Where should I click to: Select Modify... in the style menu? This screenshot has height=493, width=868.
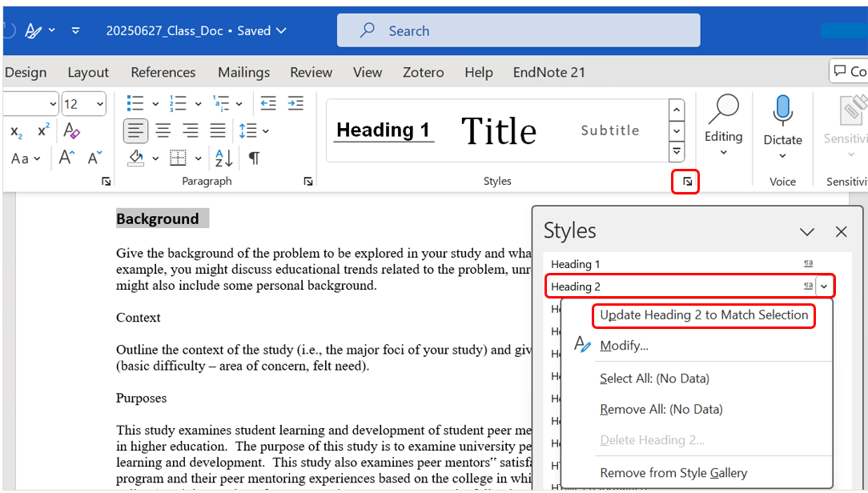(x=624, y=346)
